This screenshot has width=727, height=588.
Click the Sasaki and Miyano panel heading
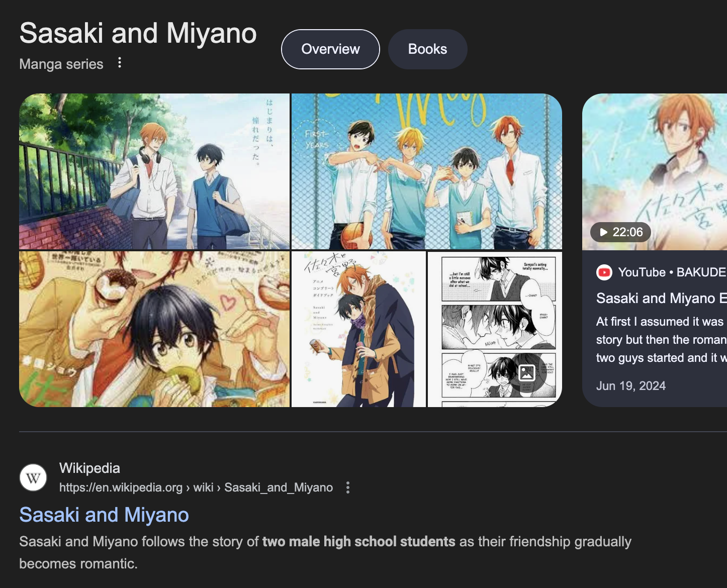tap(138, 33)
